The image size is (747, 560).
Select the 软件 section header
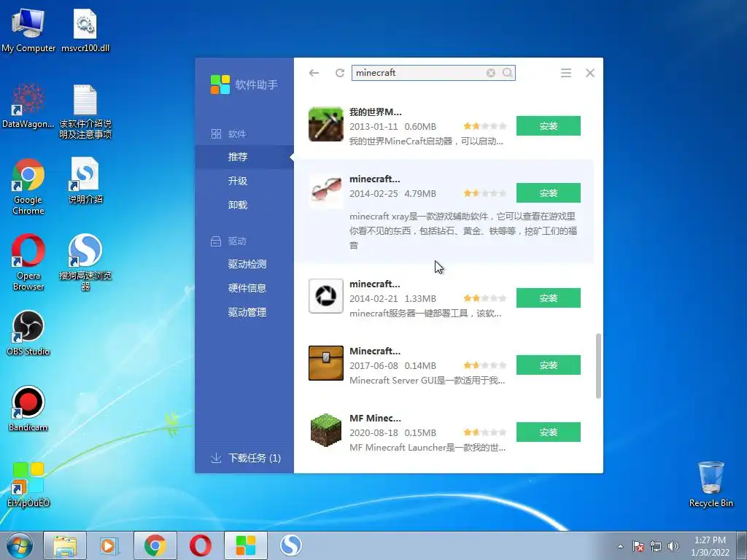[x=228, y=134]
